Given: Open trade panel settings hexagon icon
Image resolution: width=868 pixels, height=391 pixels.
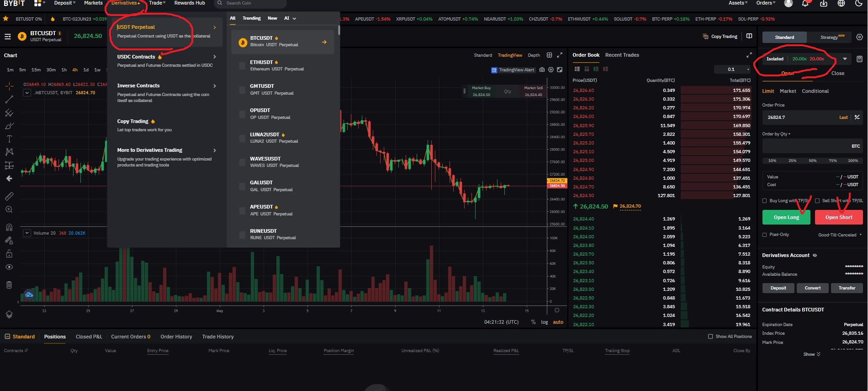Looking at the screenshot, I should click(859, 37).
